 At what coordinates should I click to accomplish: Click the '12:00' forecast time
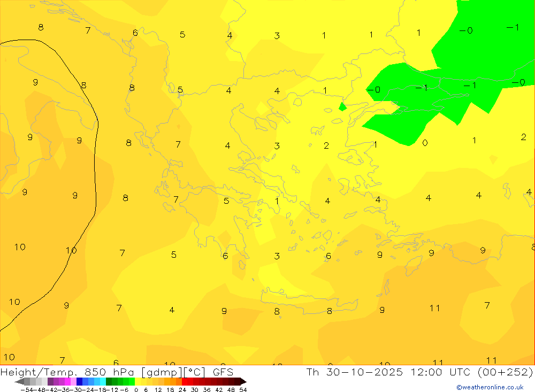click(427, 372)
